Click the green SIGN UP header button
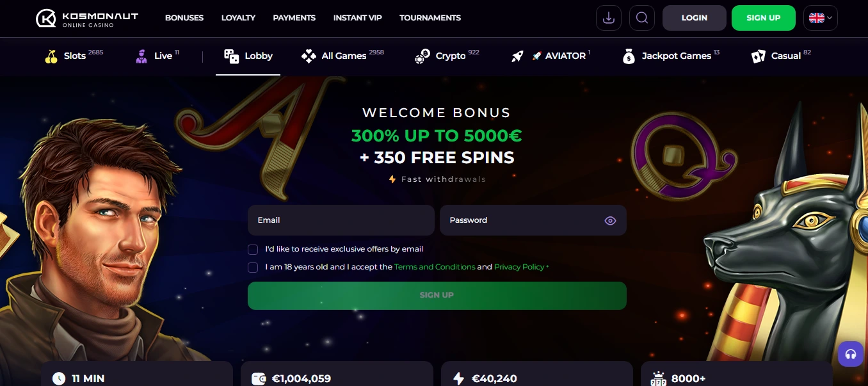 pos(764,18)
